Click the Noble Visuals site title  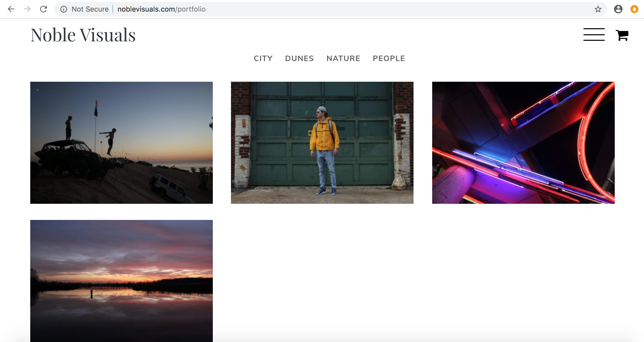click(83, 35)
